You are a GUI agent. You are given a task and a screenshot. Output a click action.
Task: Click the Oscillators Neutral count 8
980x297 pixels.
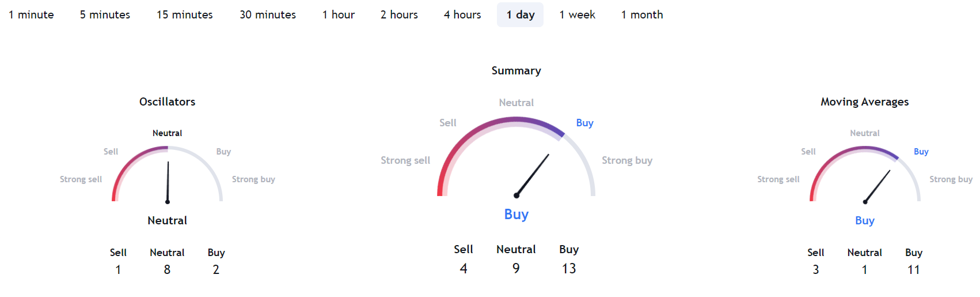[x=167, y=269]
